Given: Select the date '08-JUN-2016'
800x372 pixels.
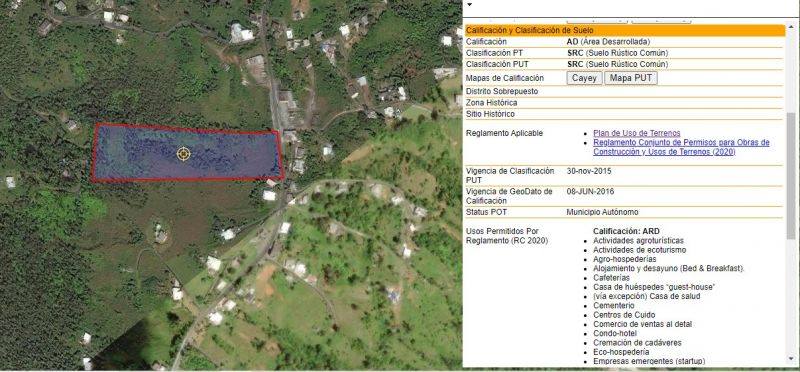Looking at the screenshot, I should (590, 192).
